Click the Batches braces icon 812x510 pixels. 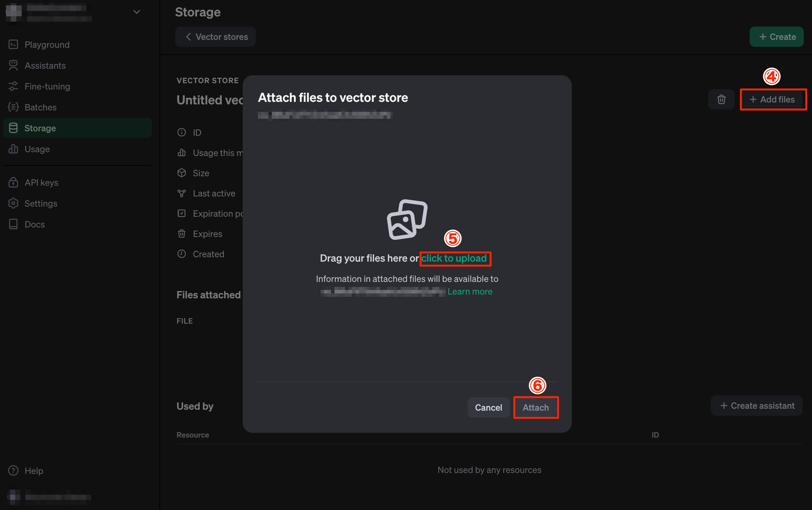coord(13,107)
